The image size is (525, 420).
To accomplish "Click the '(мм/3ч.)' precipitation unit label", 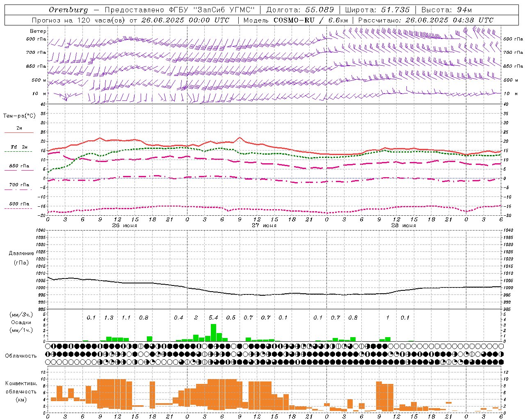I will 21,315.
